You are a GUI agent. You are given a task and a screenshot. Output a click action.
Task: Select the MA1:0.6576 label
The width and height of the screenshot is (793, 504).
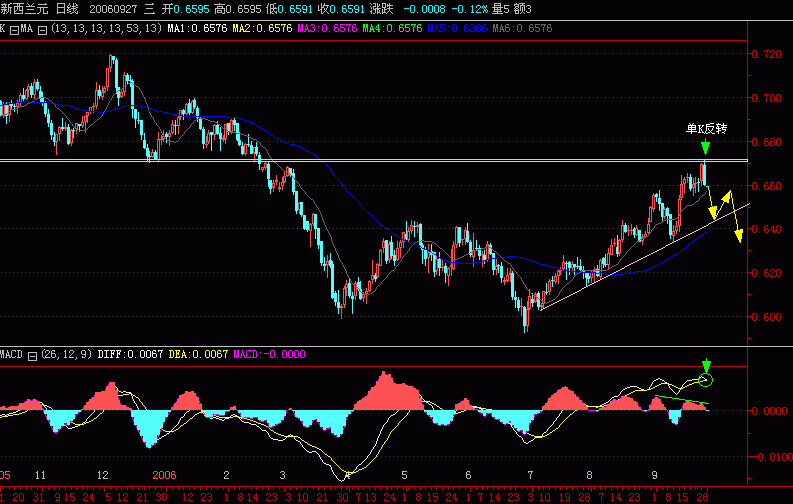pyautogui.click(x=197, y=29)
